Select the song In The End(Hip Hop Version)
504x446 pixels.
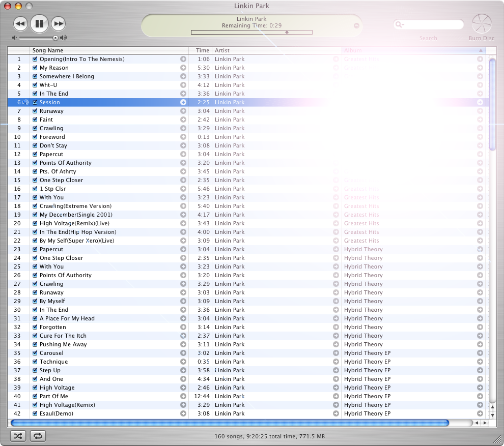click(x=78, y=232)
